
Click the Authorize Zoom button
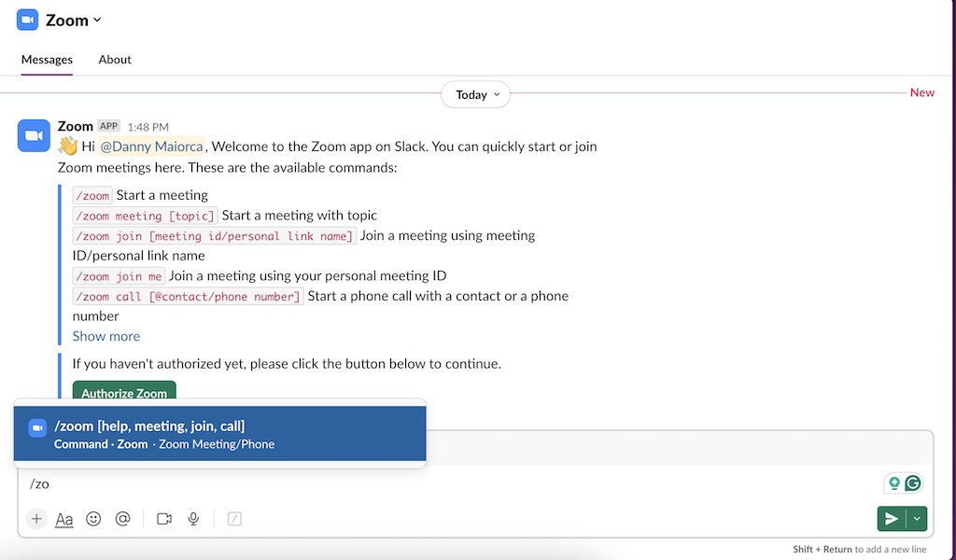click(123, 393)
